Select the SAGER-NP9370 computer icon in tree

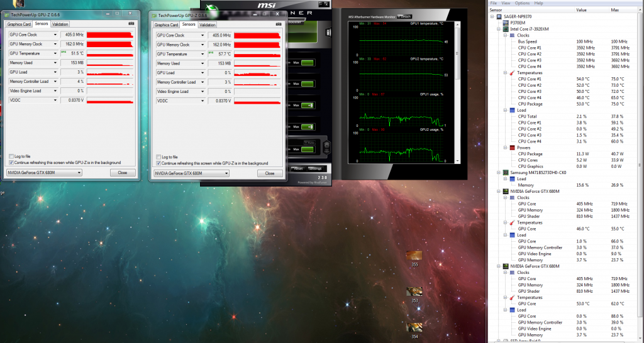click(x=499, y=17)
